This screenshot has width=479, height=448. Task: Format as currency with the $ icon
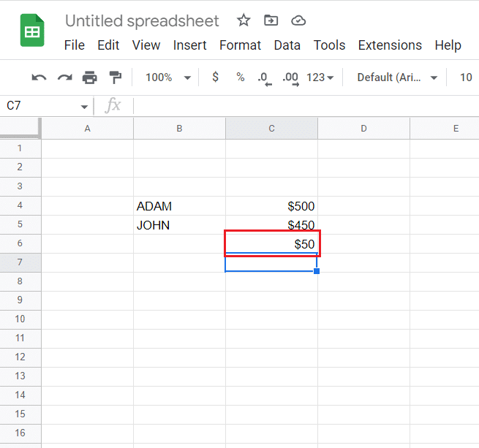[x=215, y=77]
